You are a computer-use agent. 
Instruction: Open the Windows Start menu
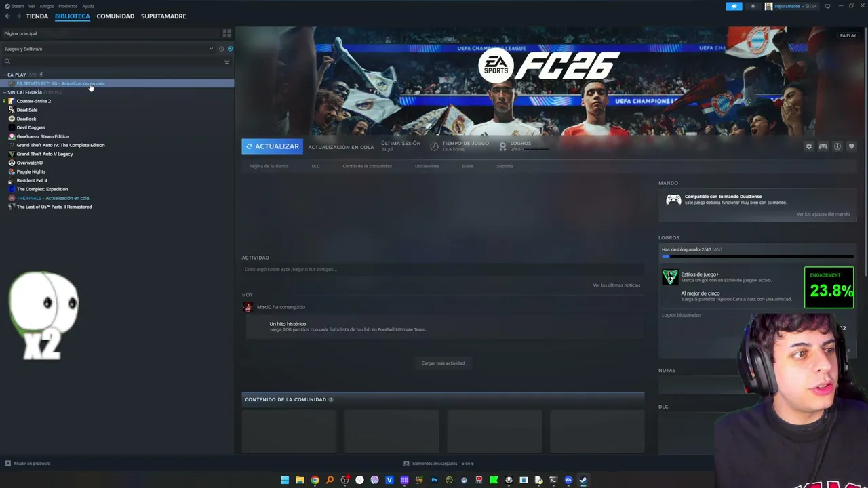[x=285, y=481]
